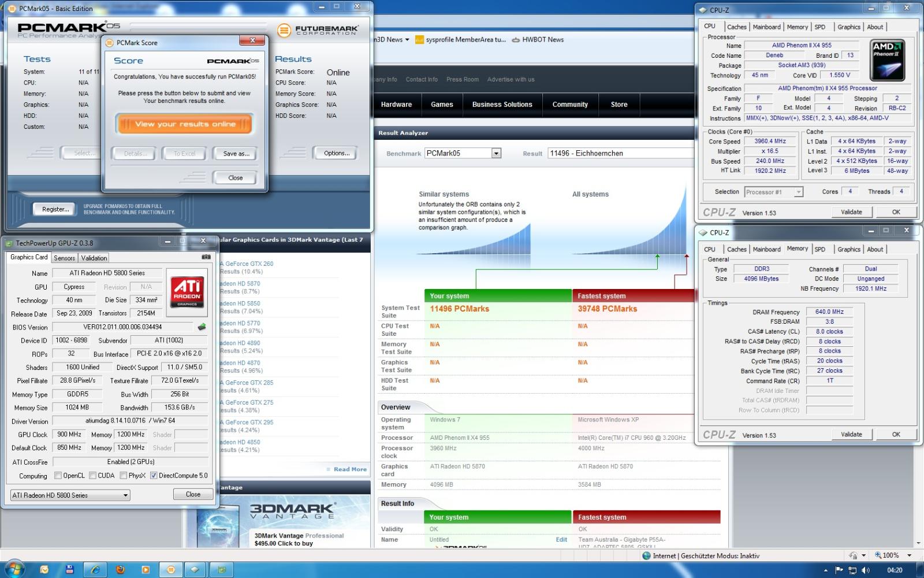Open the Community navigation item
Image resolution: width=924 pixels, height=578 pixels.
tap(570, 105)
